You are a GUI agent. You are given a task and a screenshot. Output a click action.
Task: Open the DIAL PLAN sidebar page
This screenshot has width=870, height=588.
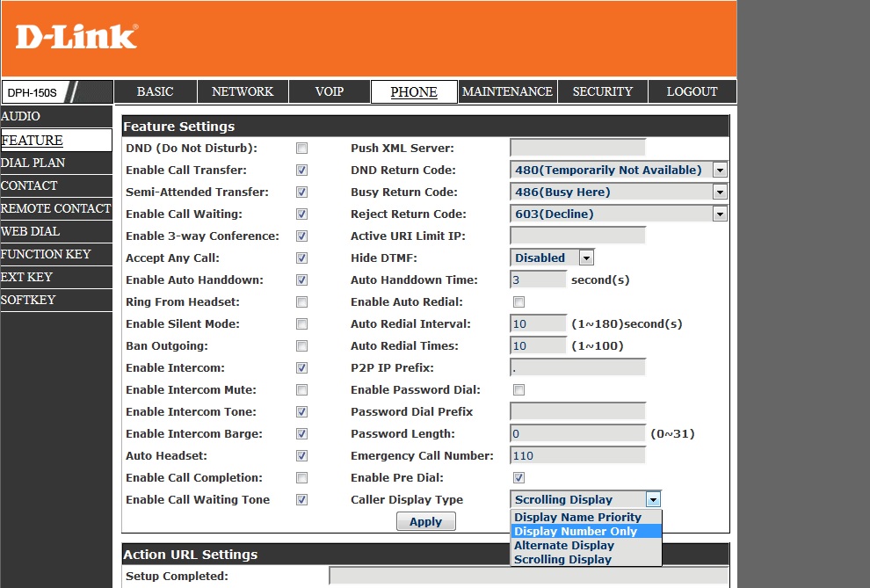tap(33, 163)
